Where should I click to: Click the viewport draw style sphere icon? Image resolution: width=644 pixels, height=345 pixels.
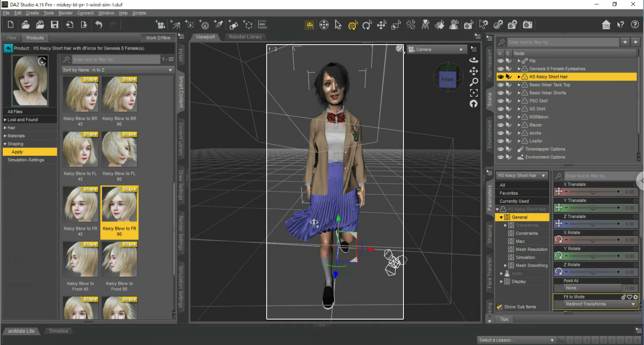[399, 48]
